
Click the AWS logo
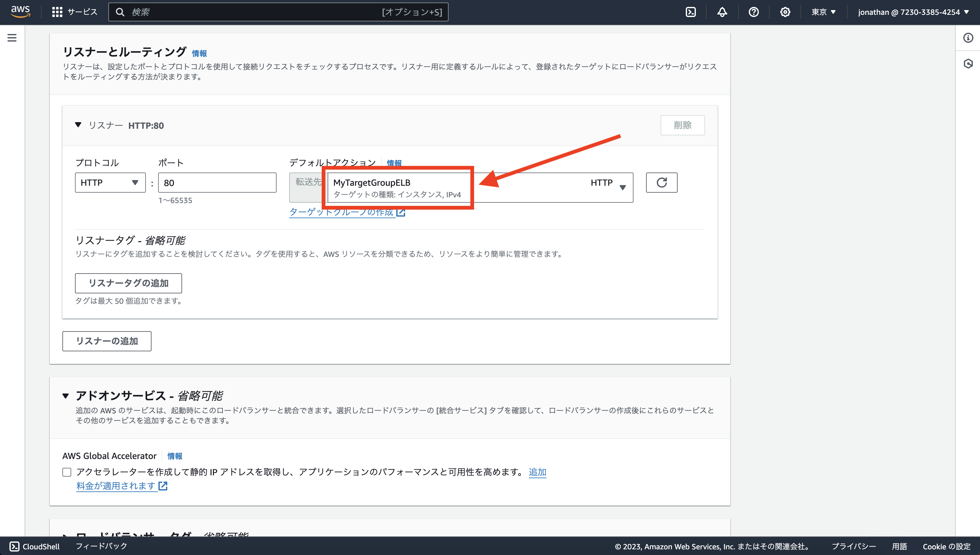pyautogui.click(x=20, y=11)
